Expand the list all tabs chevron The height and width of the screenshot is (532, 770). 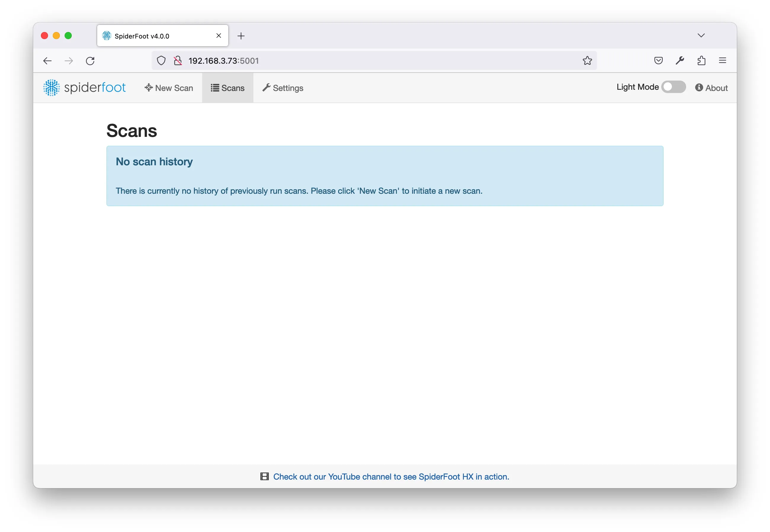point(701,35)
